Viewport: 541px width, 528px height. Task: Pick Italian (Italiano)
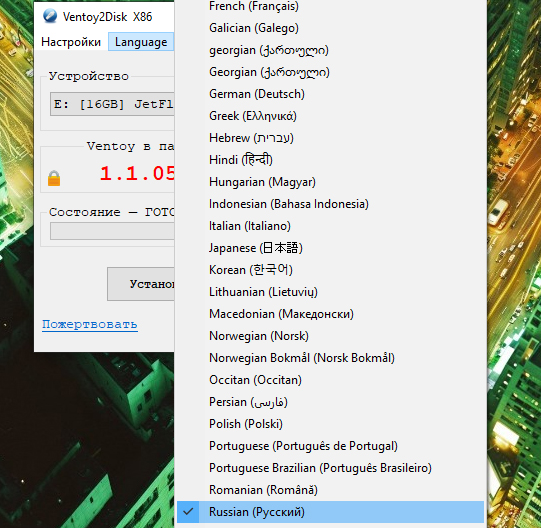point(330,226)
